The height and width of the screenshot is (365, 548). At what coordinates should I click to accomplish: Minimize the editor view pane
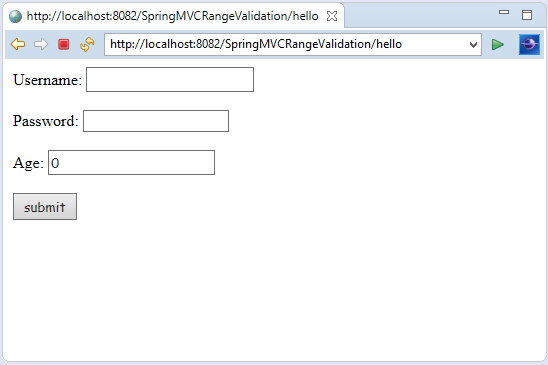click(504, 12)
